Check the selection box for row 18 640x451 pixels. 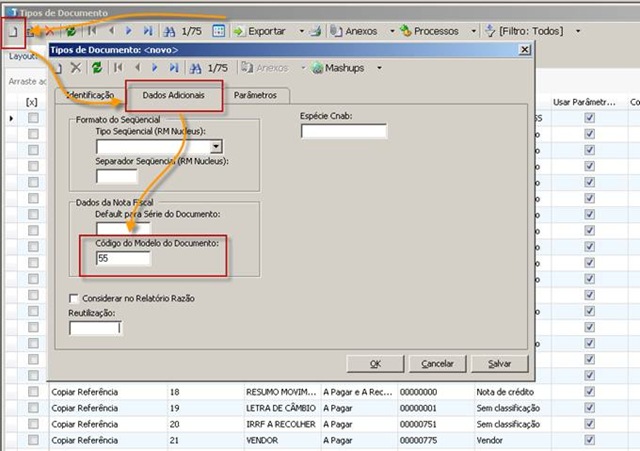(33, 392)
